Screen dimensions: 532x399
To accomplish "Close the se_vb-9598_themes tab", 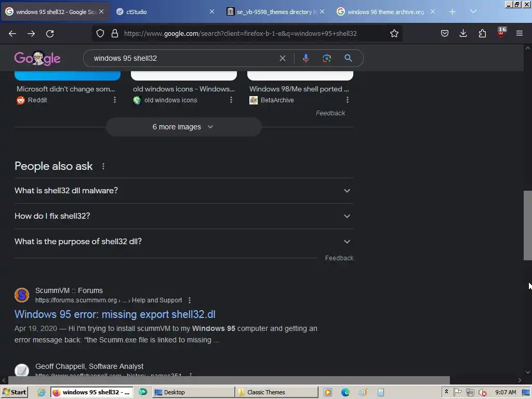I will click(x=322, y=11).
